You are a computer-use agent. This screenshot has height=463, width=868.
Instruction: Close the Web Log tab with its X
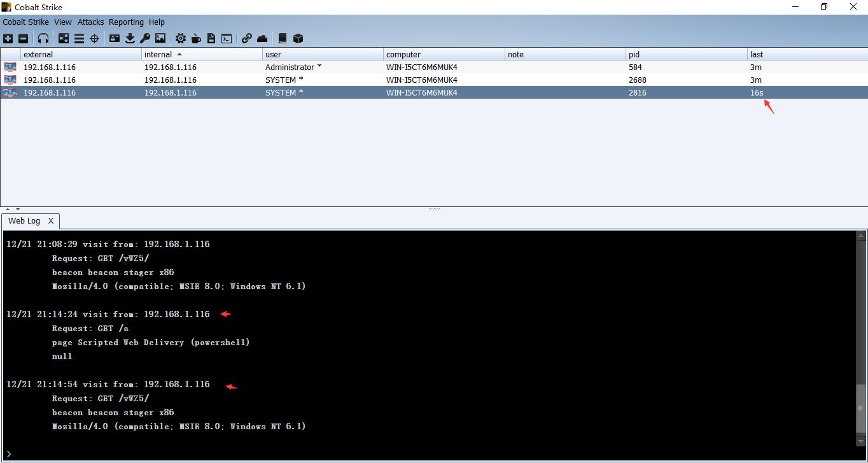pos(51,221)
